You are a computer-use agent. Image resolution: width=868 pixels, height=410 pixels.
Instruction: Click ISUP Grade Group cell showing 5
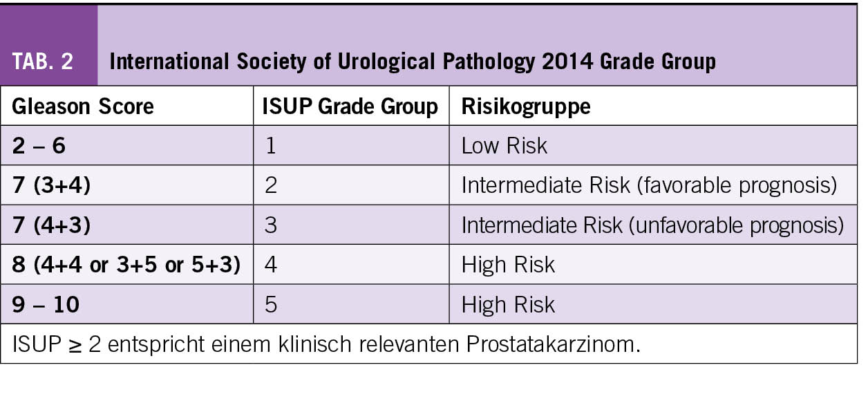coord(271,304)
